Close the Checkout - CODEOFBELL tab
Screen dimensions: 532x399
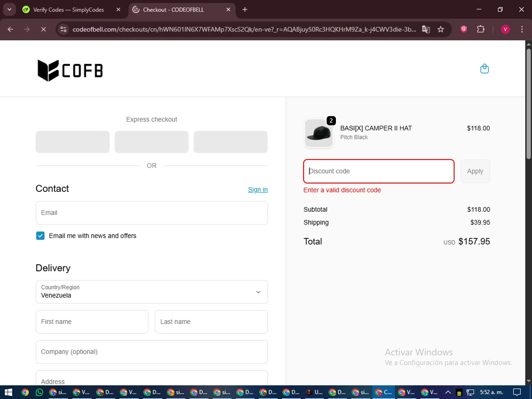pyautogui.click(x=228, y=10)
